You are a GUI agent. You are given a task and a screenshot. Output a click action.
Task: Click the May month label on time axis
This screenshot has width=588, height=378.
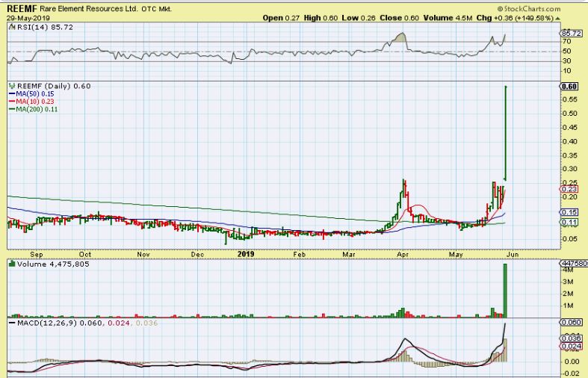[x=456, y=255]
